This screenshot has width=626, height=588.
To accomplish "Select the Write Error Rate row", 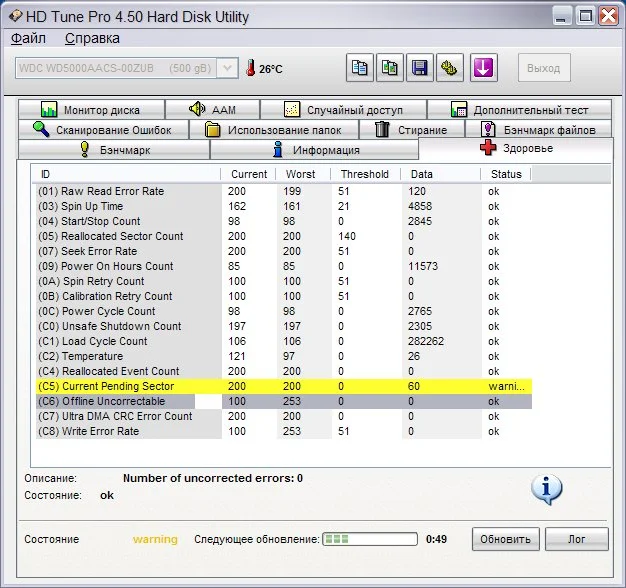I will [284, 431].
